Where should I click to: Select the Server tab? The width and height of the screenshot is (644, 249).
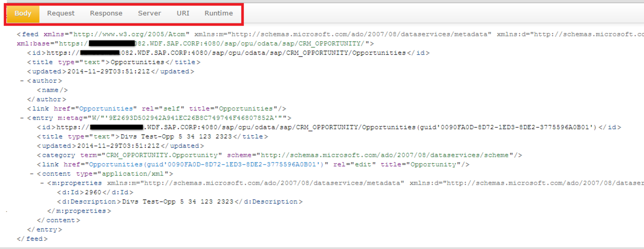point(149,13)
